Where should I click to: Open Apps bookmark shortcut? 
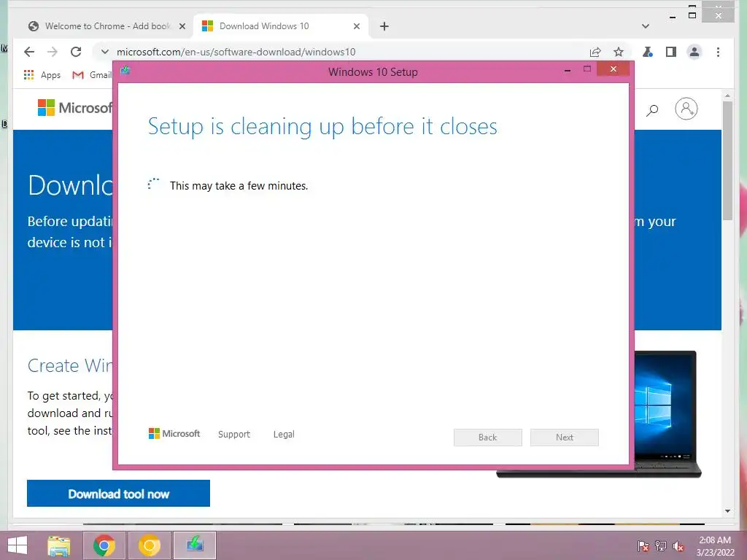click(42, 75)
